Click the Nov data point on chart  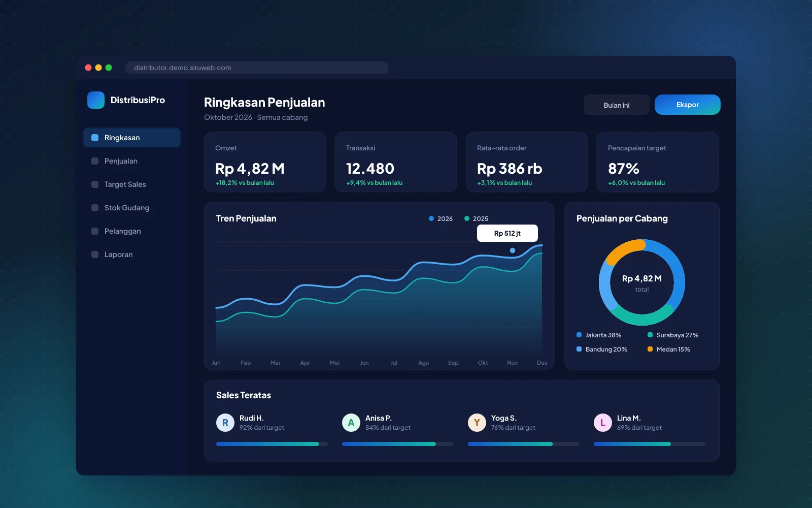(x=513, y=250)
